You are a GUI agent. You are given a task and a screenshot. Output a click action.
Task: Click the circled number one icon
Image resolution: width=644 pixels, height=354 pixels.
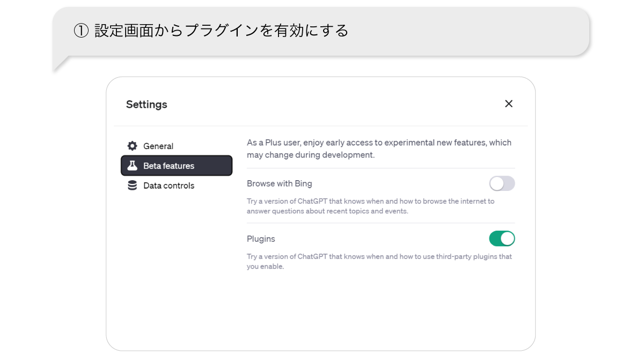pyautogui.click(x=80, y=31)
